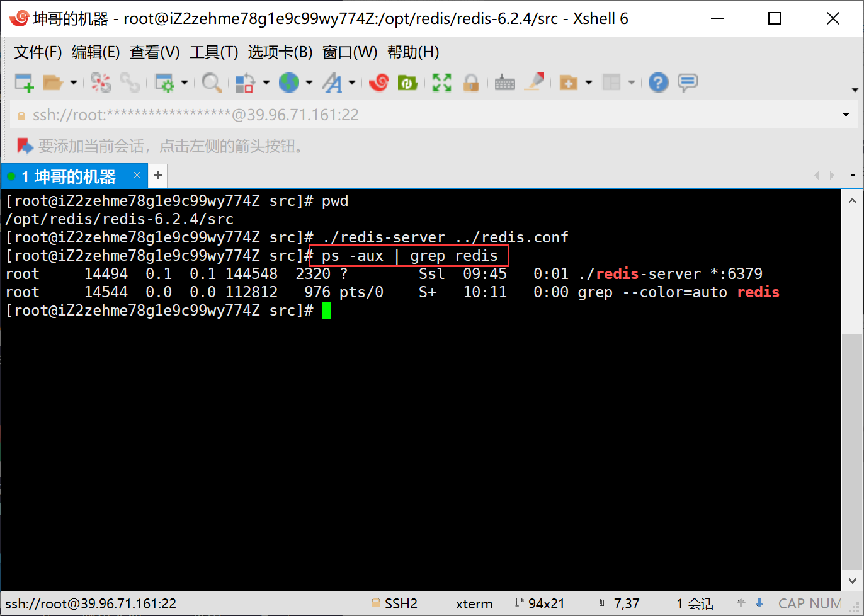864x616 pixels.
Task: Launch Xmanager with the green icon
Action: [x=407, y=83]
